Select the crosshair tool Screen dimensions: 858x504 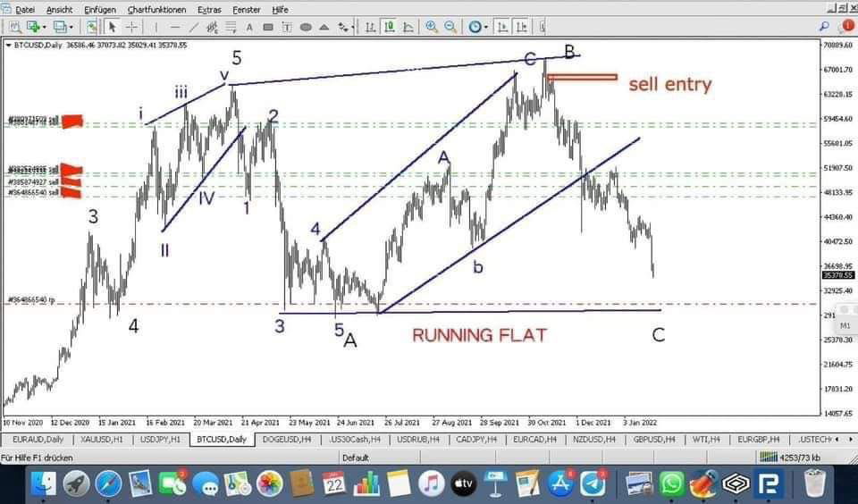131,27
